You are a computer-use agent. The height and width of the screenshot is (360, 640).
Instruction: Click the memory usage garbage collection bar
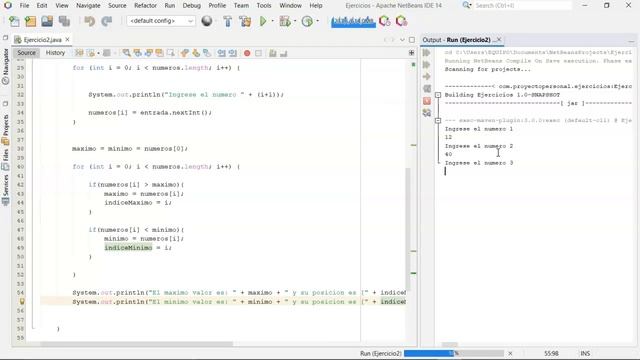click(353, 21)
